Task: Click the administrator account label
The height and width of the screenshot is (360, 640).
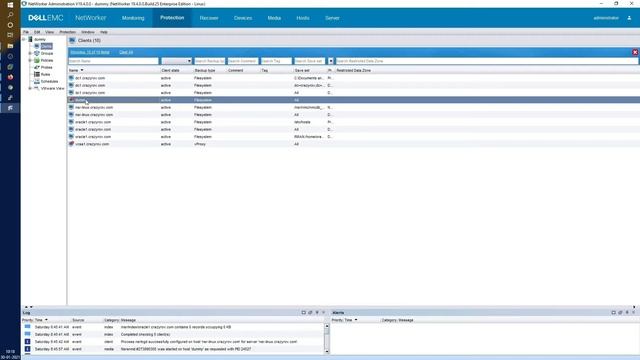Action: coord(606,18)
